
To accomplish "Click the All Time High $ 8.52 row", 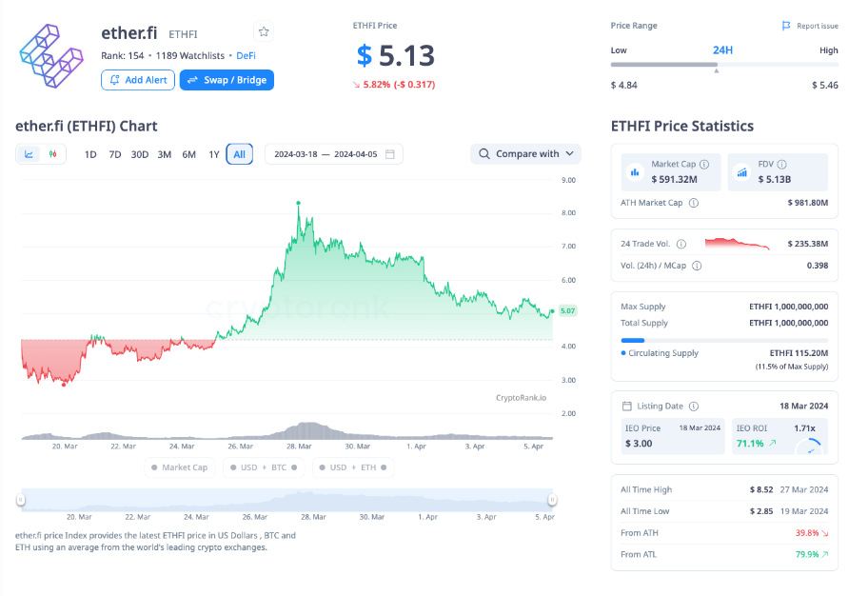I will click(x=724, y=489).
